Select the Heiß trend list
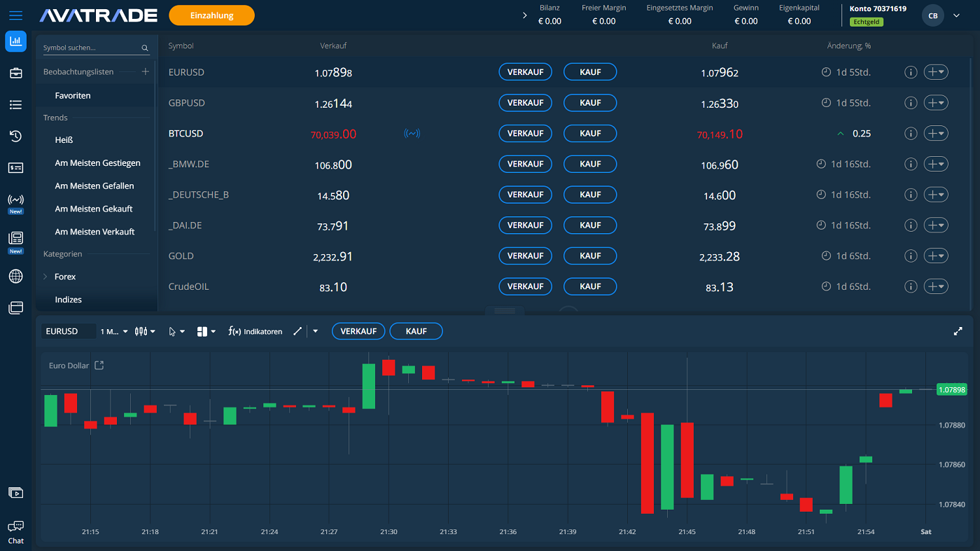 (x=64, y=140)
